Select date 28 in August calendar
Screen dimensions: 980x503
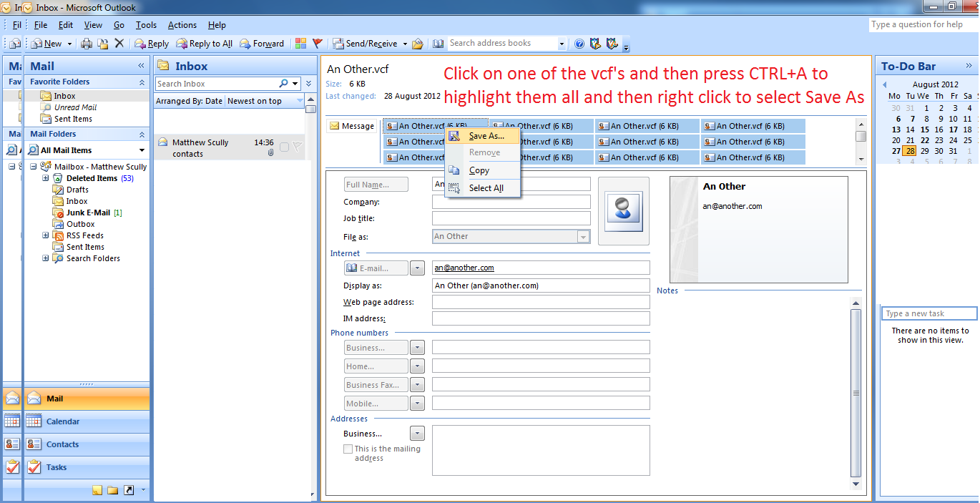point(910,151)
